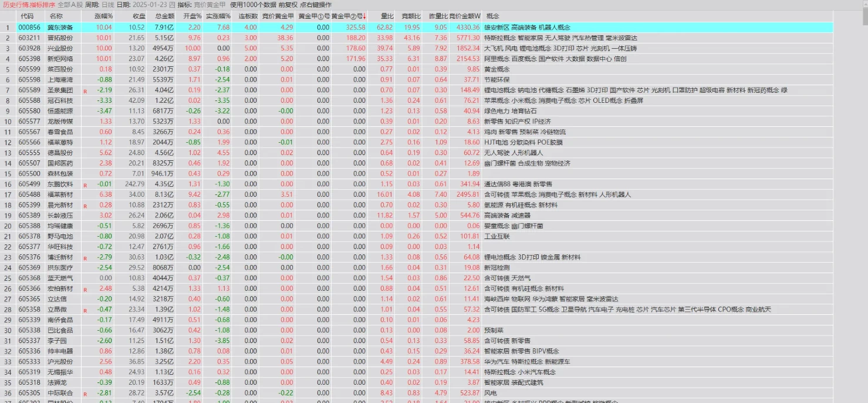Open the 竞价黄金甲 indicator selector
The width and height of the screenshot is (868, 403).
pos(210,4)
